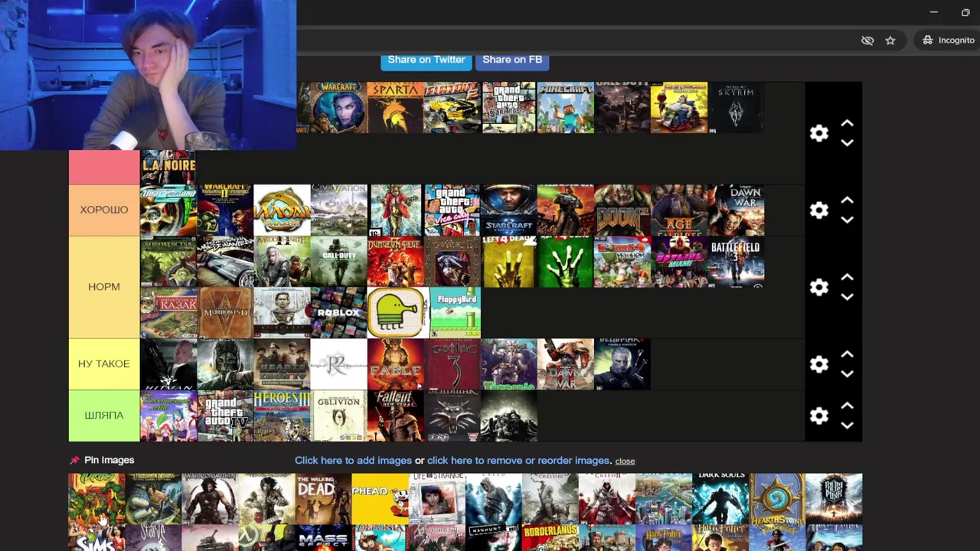
Task: Pick the Dark Souls cover from image pool
Action: point(720,499)
